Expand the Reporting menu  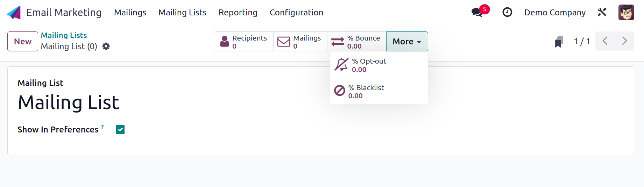[x=238, y=13]
